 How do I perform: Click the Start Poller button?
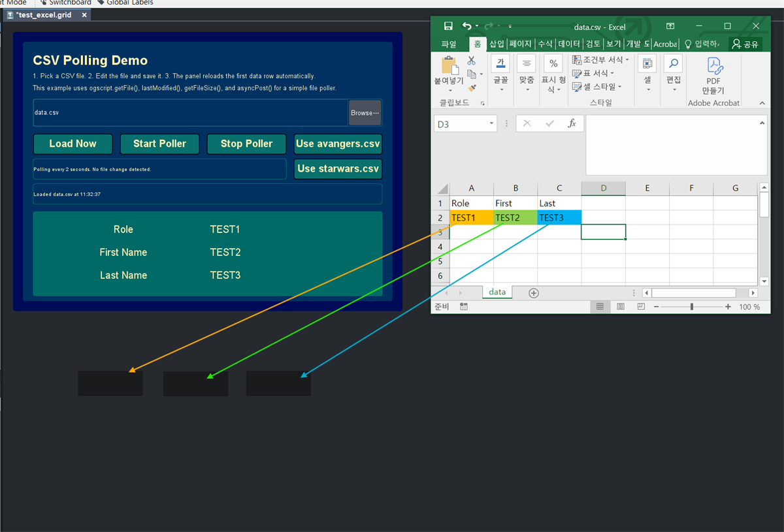(x=159, y=144)
